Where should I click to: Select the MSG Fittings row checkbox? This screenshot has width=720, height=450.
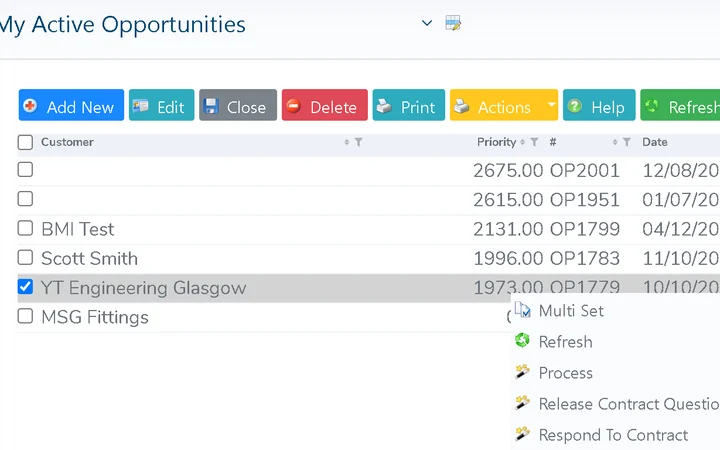25,316
